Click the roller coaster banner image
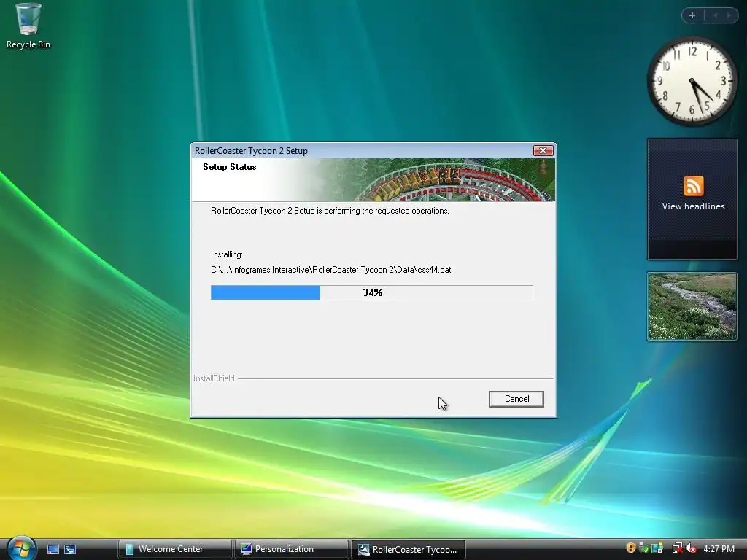Viewport: 747px width, 560px height. pyautogui.click(x=433, y=180)
